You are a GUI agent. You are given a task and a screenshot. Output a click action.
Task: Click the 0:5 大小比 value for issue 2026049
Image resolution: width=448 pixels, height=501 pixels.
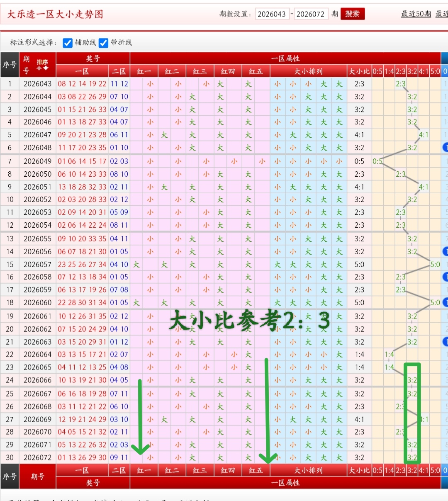click(359, 161)
